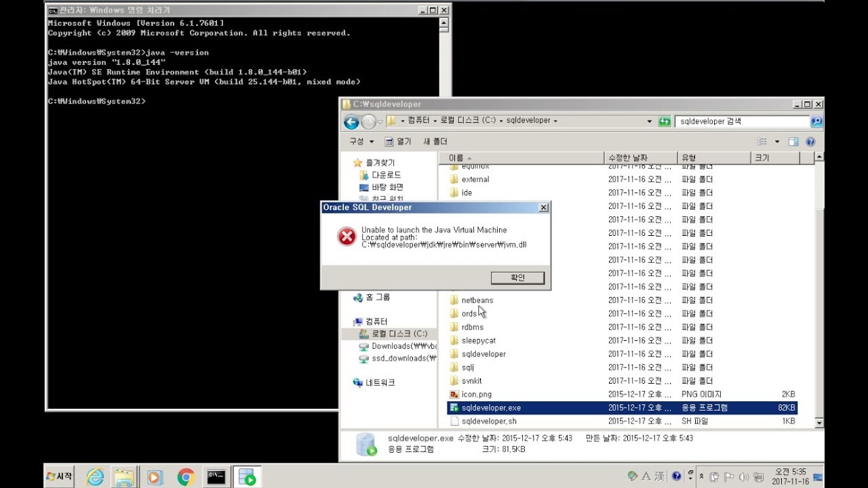Sort by the 크기 column header
The image size is (868, 488).
pyautogui.click(x=776, y=158)
